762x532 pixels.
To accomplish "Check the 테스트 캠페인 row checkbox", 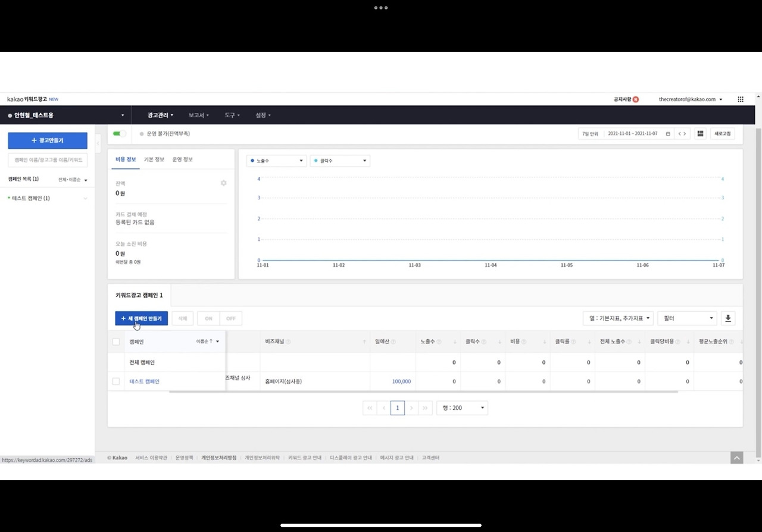I will [116, 381].
